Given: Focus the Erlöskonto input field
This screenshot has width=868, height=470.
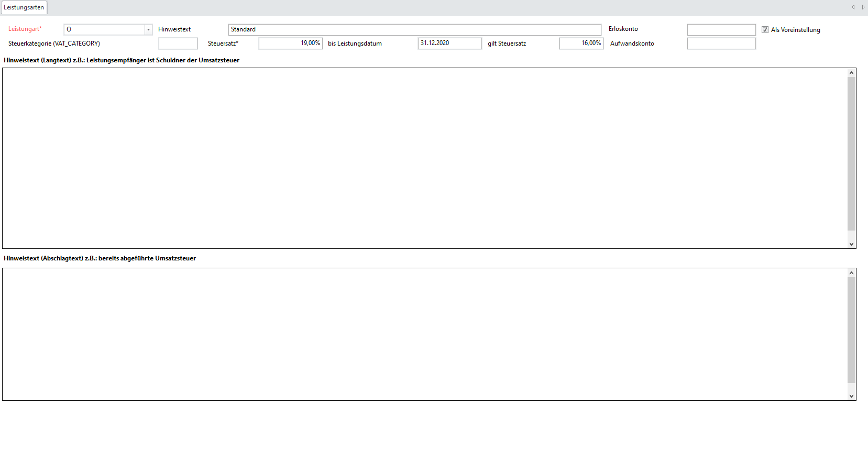Looking at the screenshot, I should (x=721, y=30).
